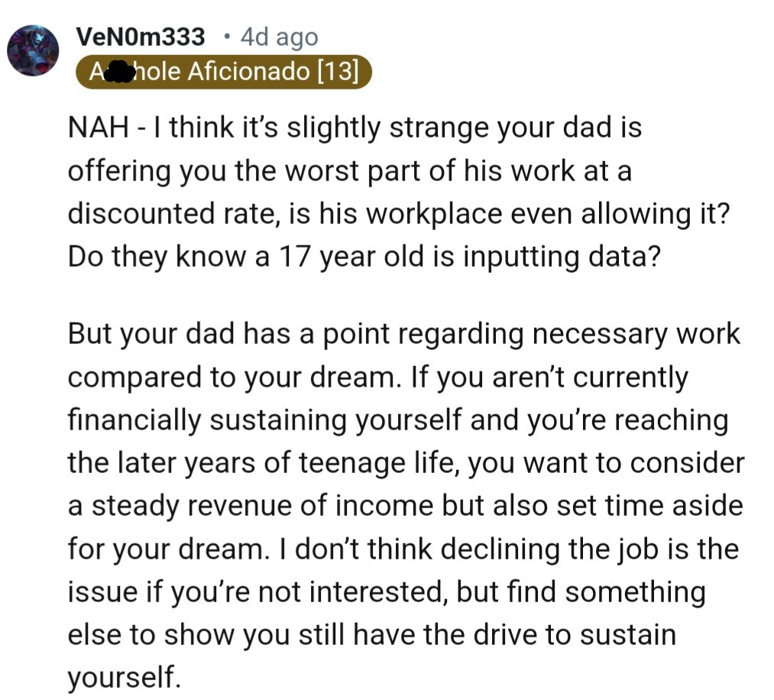The height and width of the screenshot is (700, 774).
Task: Click the line "issue if you're not interested"
Action: (387, 591)
